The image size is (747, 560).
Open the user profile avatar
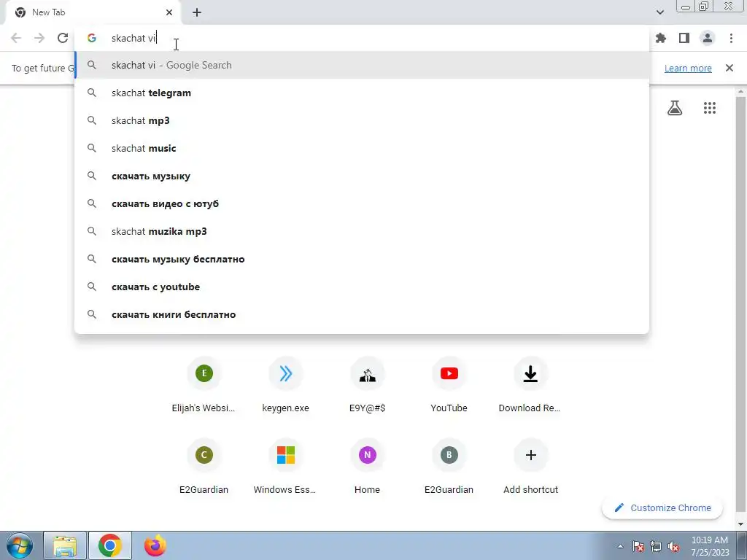click(x=708, y=38)
